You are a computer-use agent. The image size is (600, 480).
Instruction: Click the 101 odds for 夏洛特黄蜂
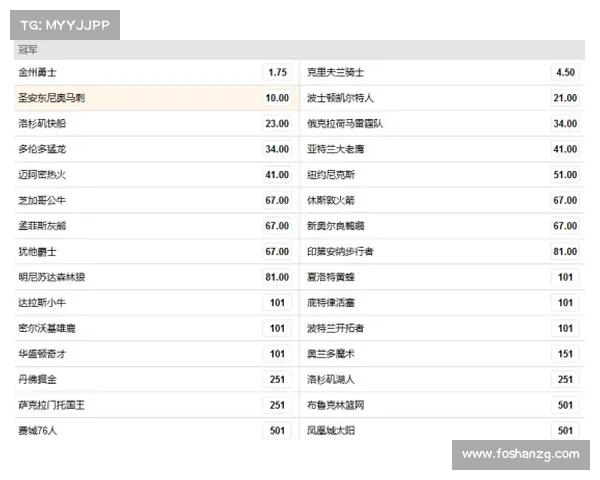pyautogui.click(x=565, y=277)
